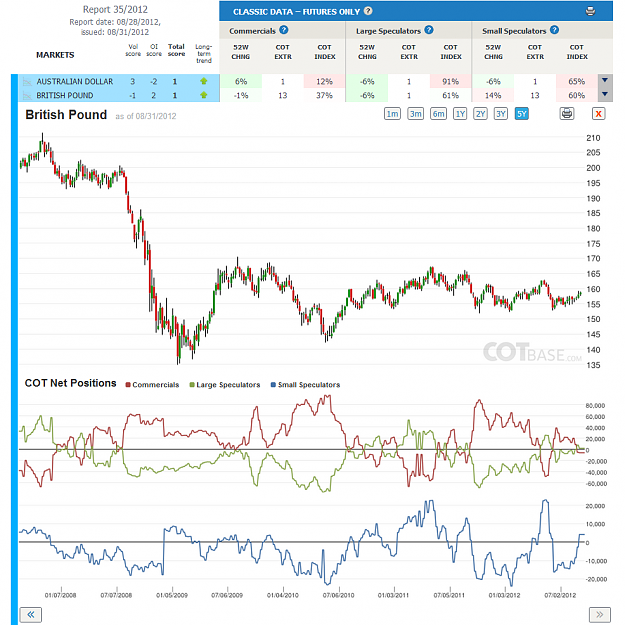Screen dimensions: 625x625
Task: Select the 3m chart range
Action: tap(415, 114)
